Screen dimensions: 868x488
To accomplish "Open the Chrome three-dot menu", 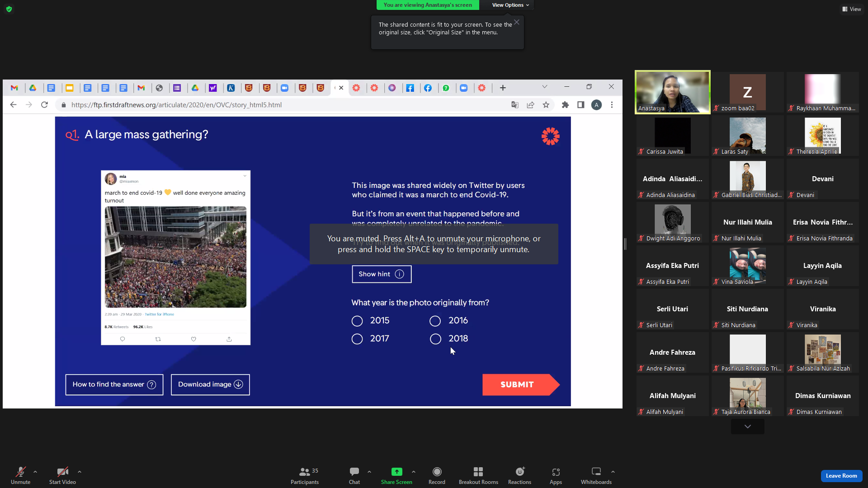I will point(612,105).
